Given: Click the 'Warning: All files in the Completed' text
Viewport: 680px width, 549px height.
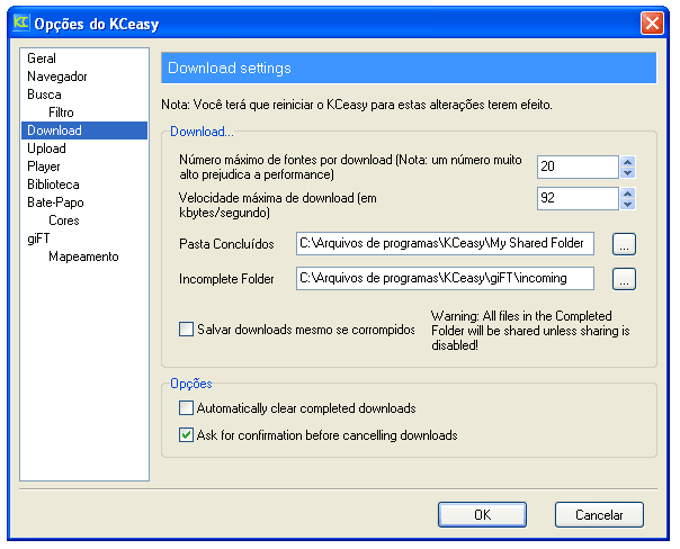Looking at the screenshot, I should [x=530, y=331].
